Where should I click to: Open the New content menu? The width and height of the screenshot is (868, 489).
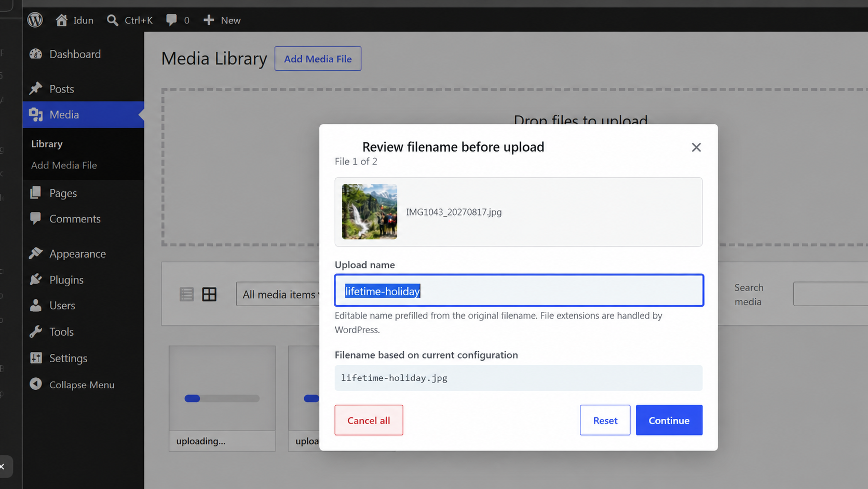[222, 20]
